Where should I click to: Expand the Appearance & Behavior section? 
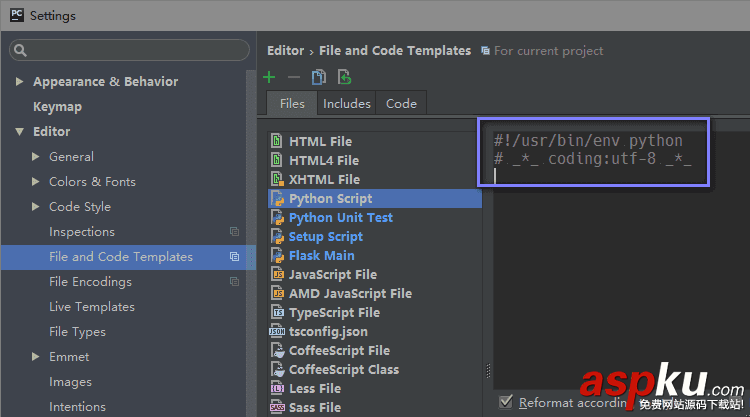click(x=19, y=82)
